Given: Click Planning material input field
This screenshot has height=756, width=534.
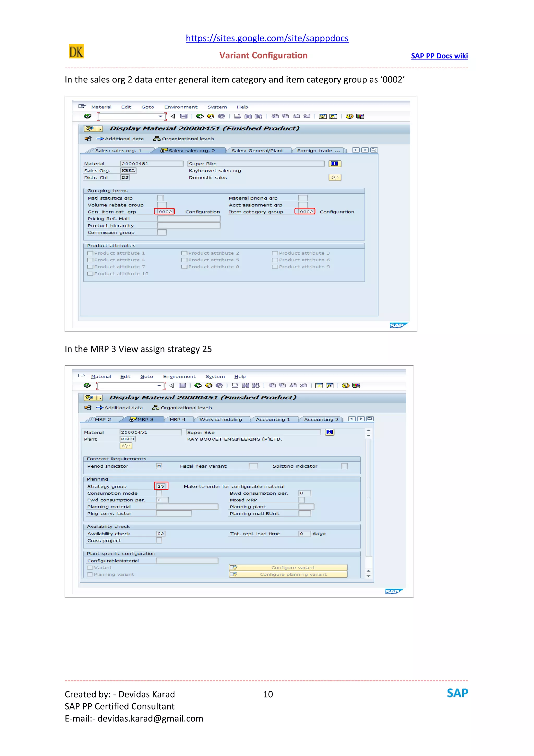Looking at the screenshot, I should pos(187,507).
